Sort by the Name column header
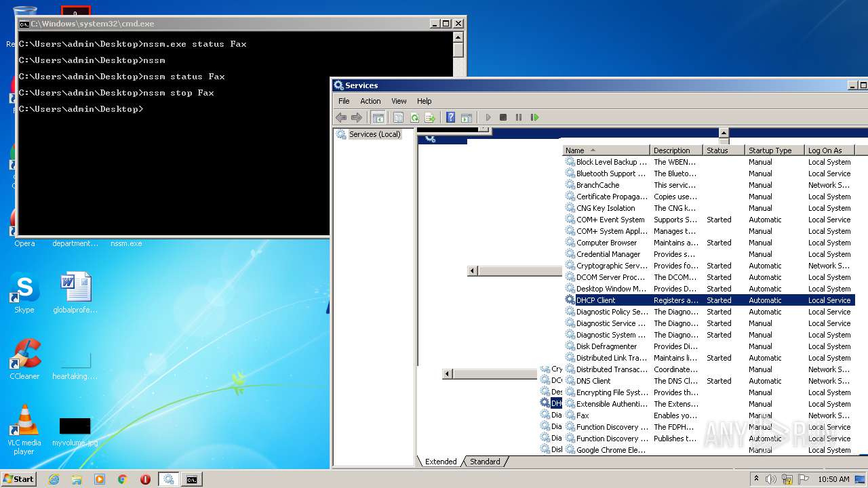Screen dimensions: 868x488 (x=606, y=150)
